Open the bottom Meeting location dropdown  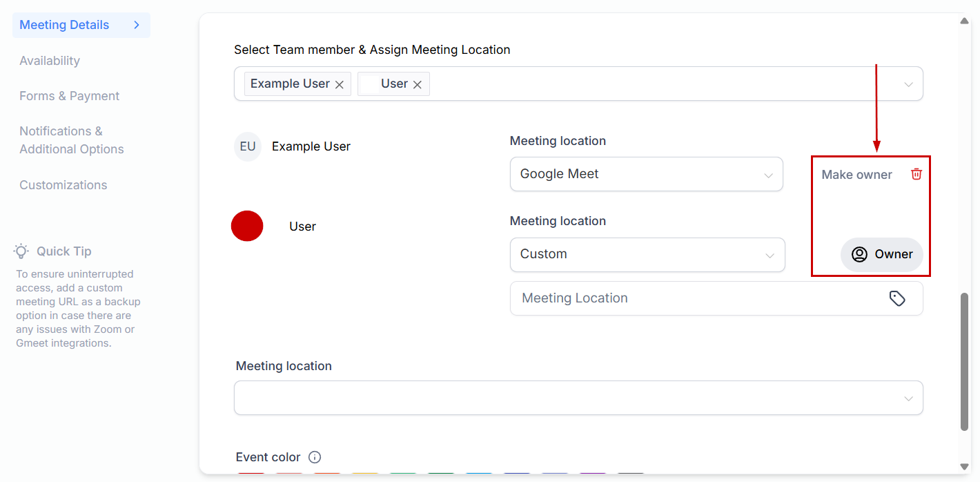(x=578, y=398)
